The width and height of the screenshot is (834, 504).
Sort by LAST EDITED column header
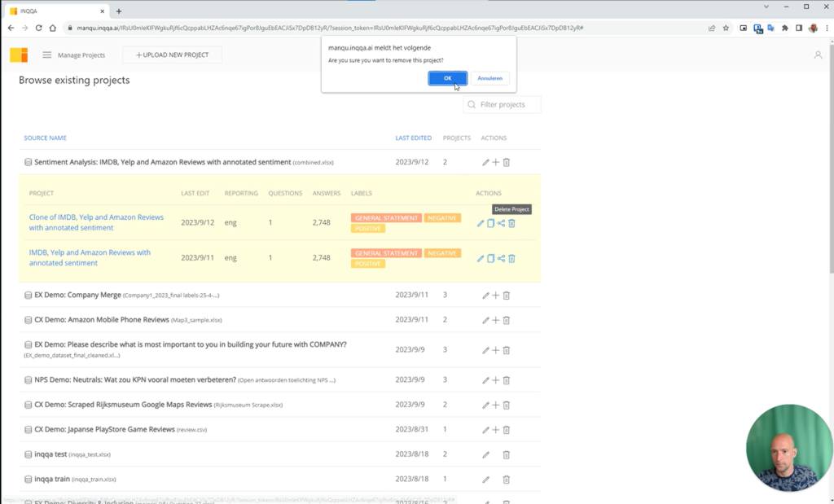coord(413,138)
